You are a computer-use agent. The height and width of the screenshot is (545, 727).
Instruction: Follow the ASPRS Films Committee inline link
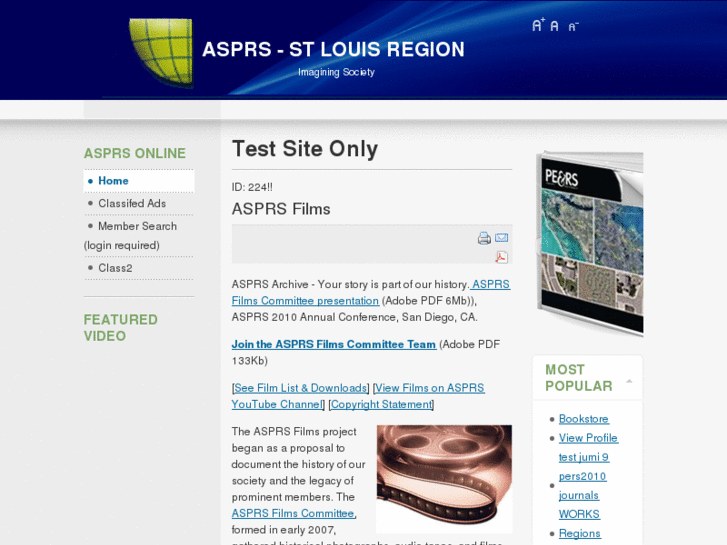tap(293, 513)
